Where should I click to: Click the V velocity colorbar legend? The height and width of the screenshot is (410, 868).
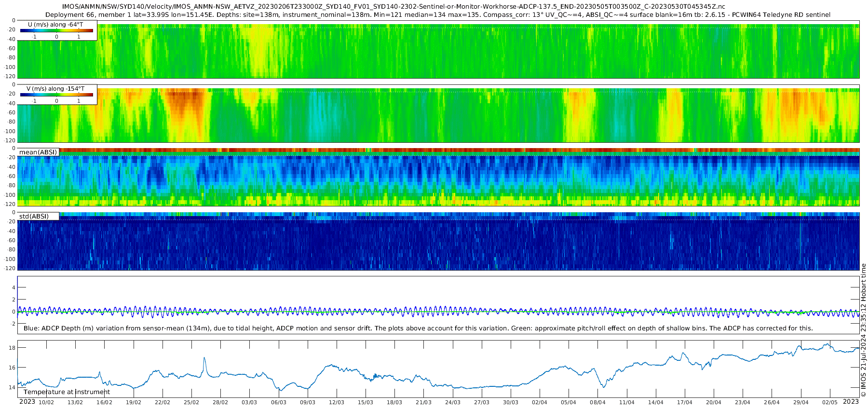57,94
